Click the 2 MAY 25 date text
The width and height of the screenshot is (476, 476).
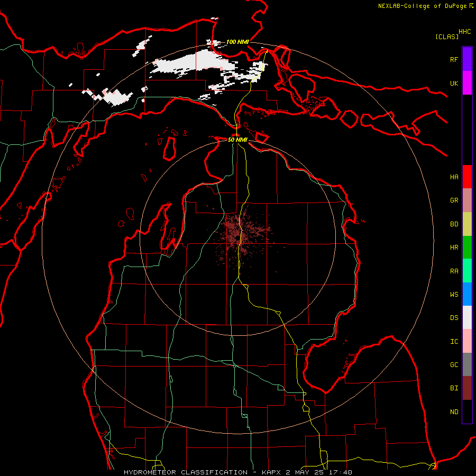click(307, 472)
